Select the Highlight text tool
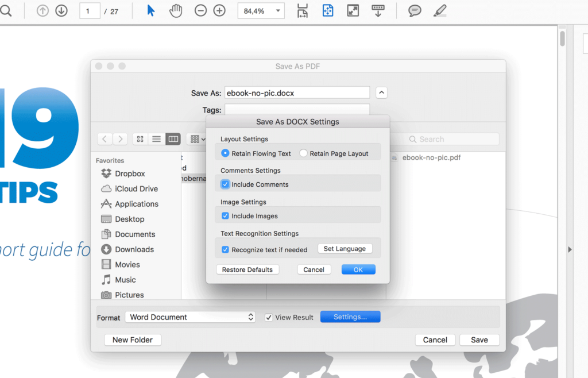The width and height of the screenshot is (588, 378). pyautogui.click(x=440, y=10)
